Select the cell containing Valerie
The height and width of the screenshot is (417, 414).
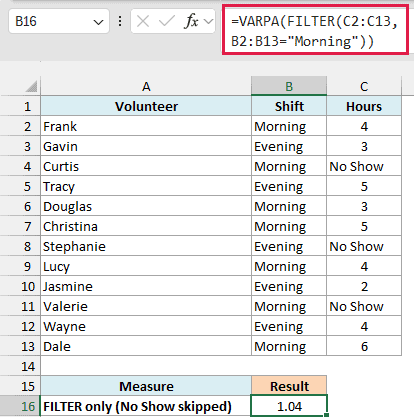146,306
